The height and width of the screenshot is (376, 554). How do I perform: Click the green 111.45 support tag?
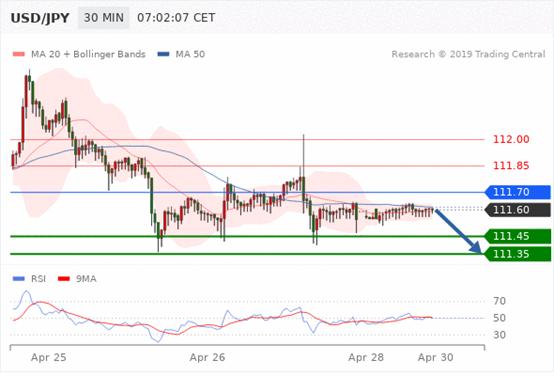tap(518, 236)
